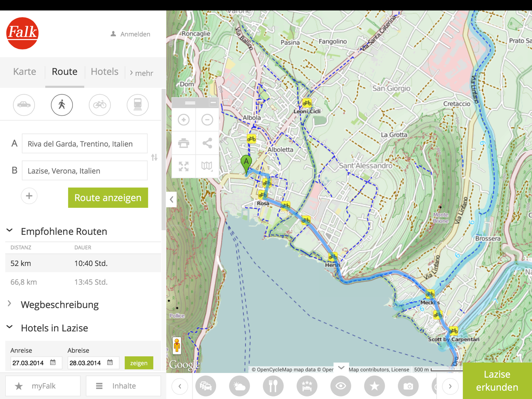Switch to bicycle travel mode
Screen dimensions: 532x399
coord(100,105)
